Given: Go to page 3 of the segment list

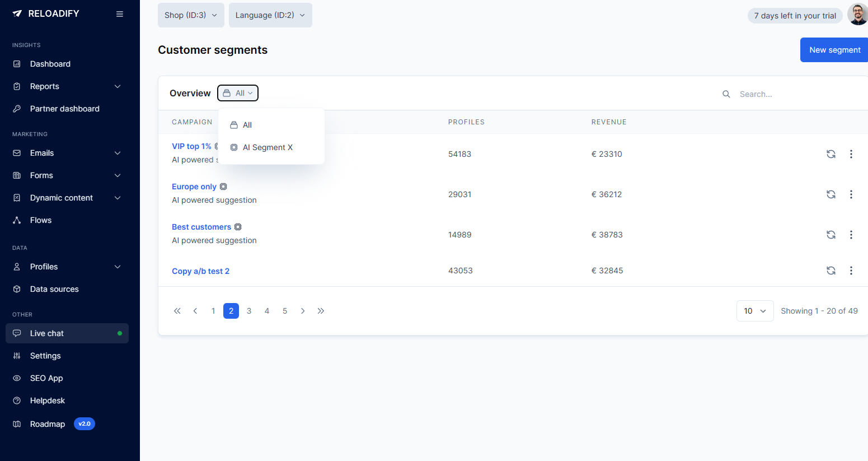Looking at the screenshot, I should click(x=249, y=310).
